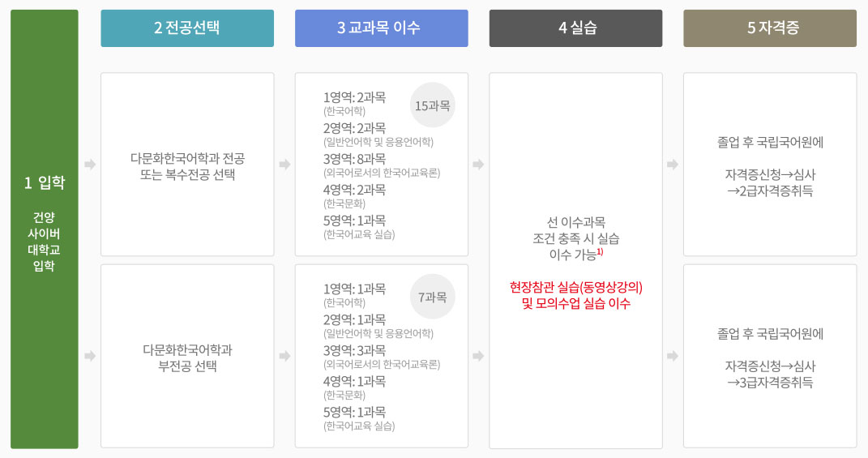Screen dimensions: 868x458
Task: Click the arrow between 입학 and 전공 복수전공 box
Action: 90,165
